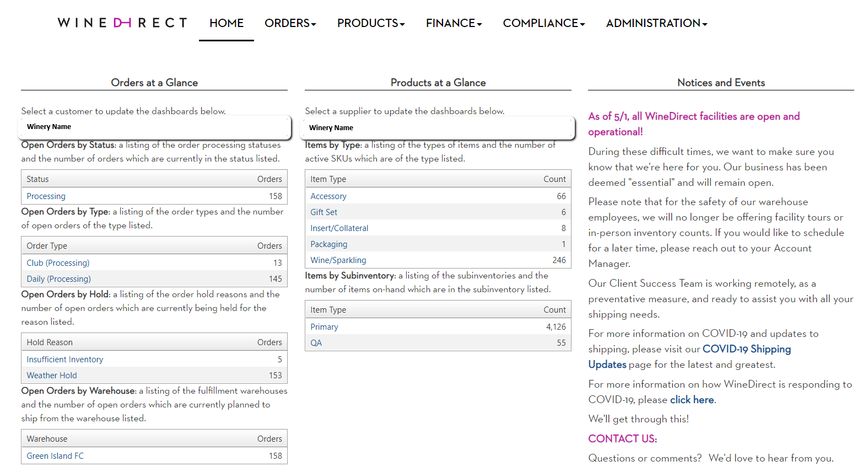Click the WineDirect logo

tap(122, 23)
